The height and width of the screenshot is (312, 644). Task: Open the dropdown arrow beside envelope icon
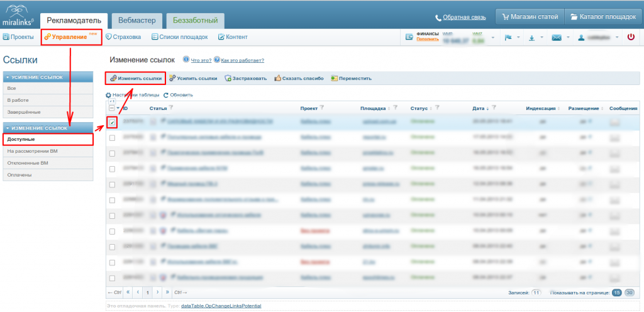coord(568,38)
